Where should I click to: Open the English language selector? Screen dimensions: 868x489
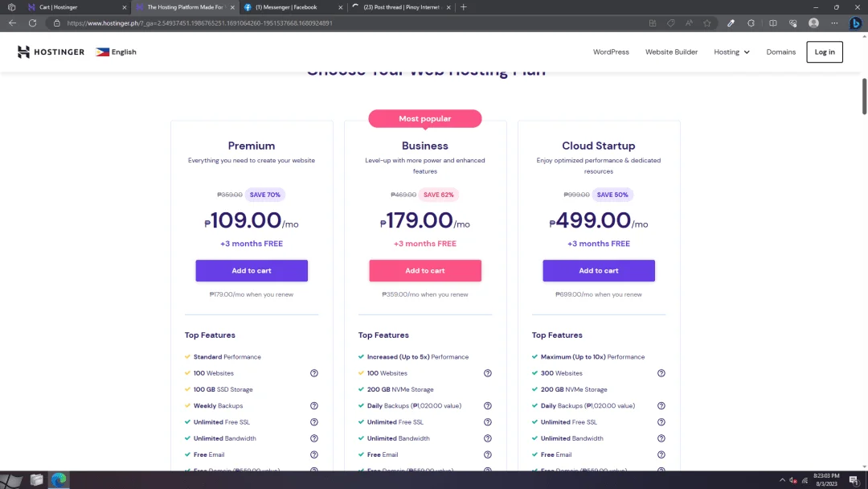pyautogui.click(x=117, y=52)
